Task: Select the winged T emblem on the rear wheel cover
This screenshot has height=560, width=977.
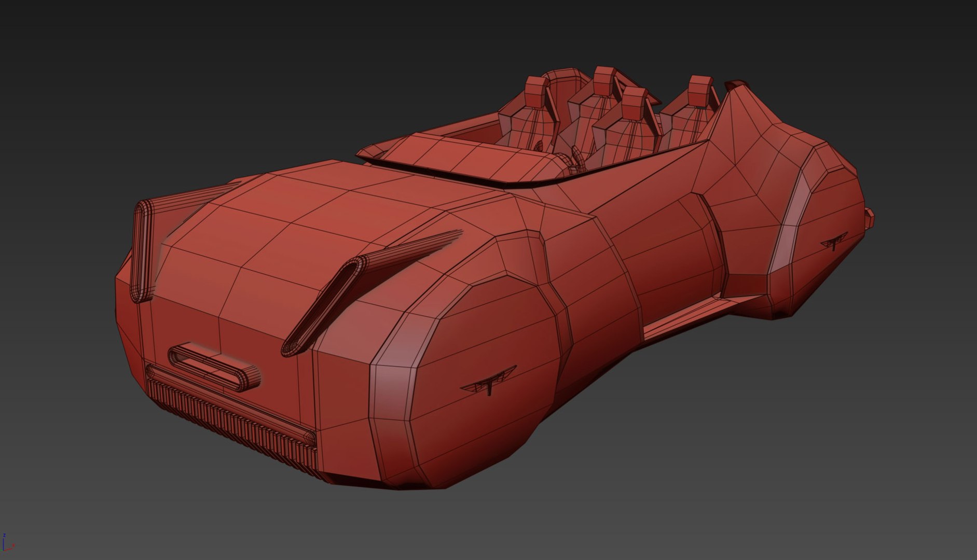Action: coord(833,242)
